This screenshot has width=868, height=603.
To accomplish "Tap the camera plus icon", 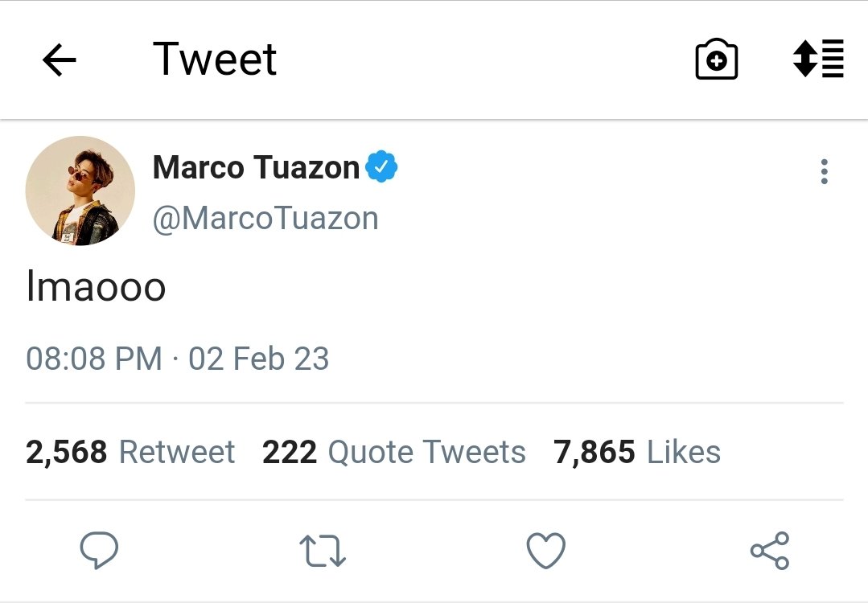I will tap(716, 59).
